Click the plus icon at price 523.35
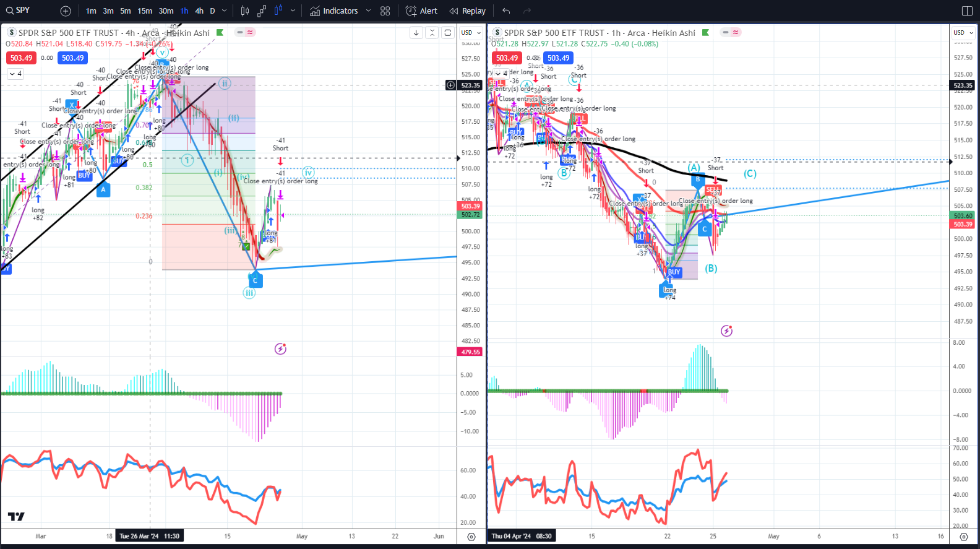The width and height of the screenshot is (980, 549). 450,85
